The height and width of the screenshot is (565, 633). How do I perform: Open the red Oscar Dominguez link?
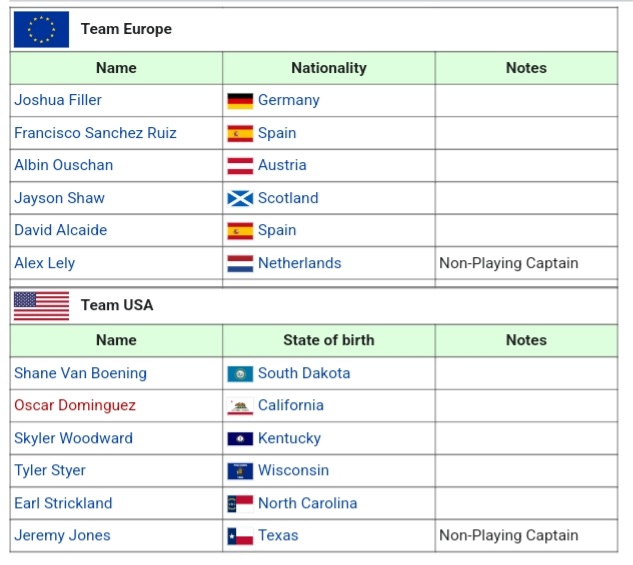coord(75,405)
